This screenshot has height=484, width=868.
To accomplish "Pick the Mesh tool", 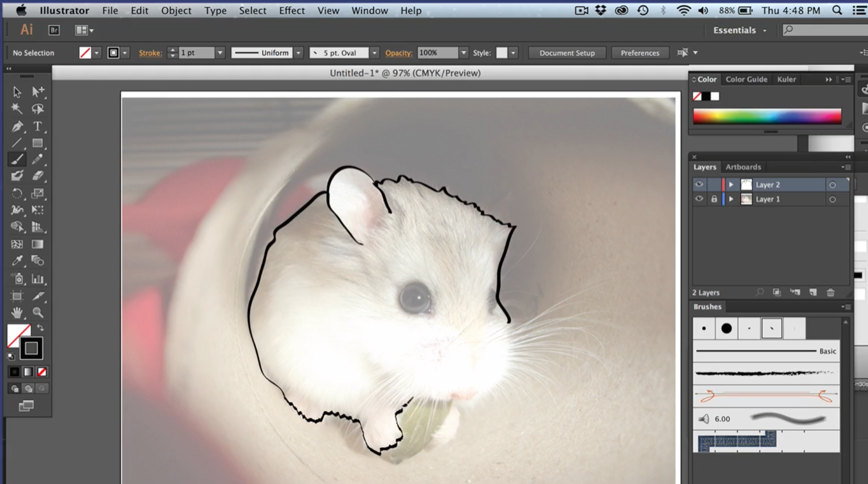I will point(17,244).
